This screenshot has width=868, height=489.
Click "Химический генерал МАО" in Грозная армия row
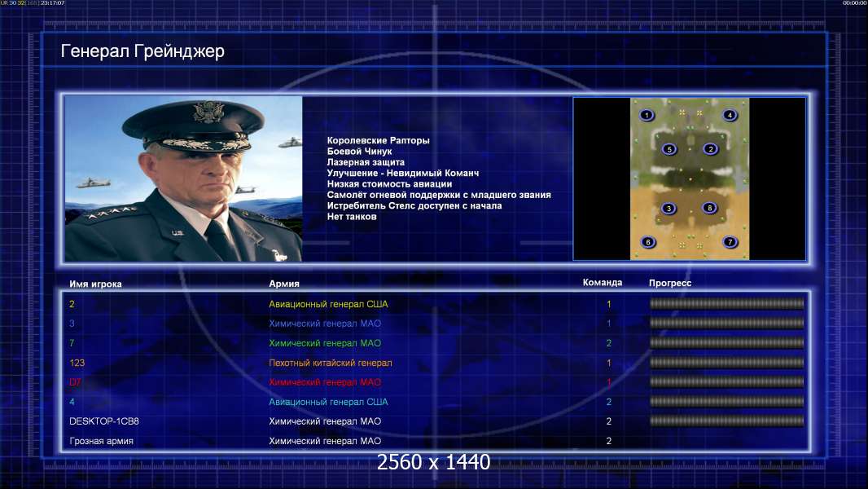tap(325, 442)
